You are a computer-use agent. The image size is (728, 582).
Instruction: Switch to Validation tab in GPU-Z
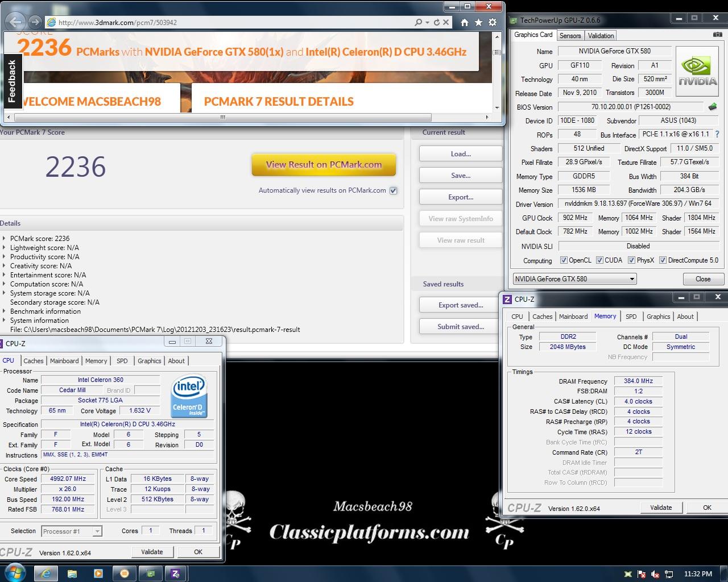[x=601, y=35]
